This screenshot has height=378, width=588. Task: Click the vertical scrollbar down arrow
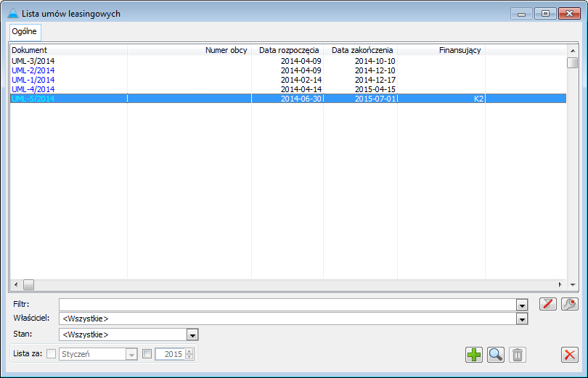pyautogui.click(x=573, y=284)
